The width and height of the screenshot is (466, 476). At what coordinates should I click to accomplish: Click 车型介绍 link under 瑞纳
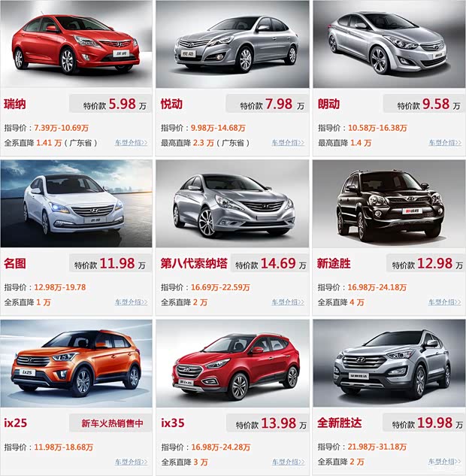coord(131,142)
